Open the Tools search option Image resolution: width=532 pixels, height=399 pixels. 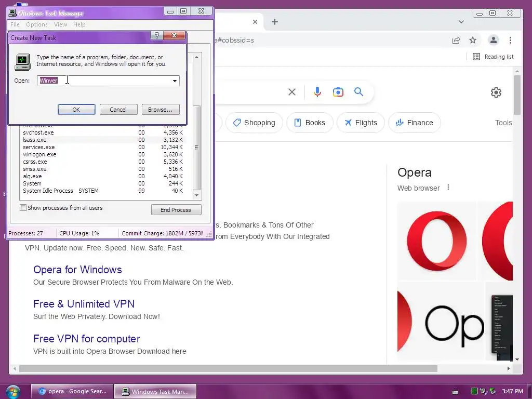(x=503, y=123)
